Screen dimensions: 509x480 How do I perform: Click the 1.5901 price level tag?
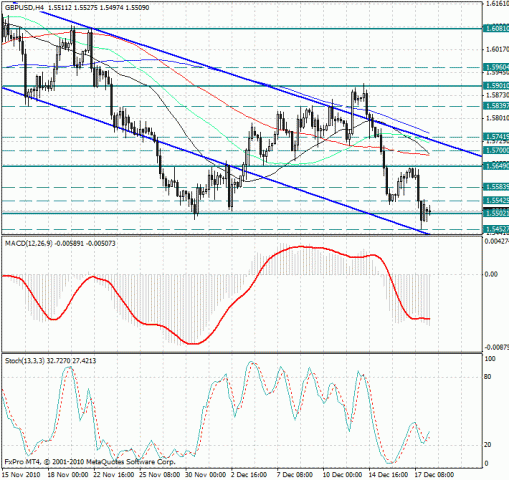[x=496, y=86]
